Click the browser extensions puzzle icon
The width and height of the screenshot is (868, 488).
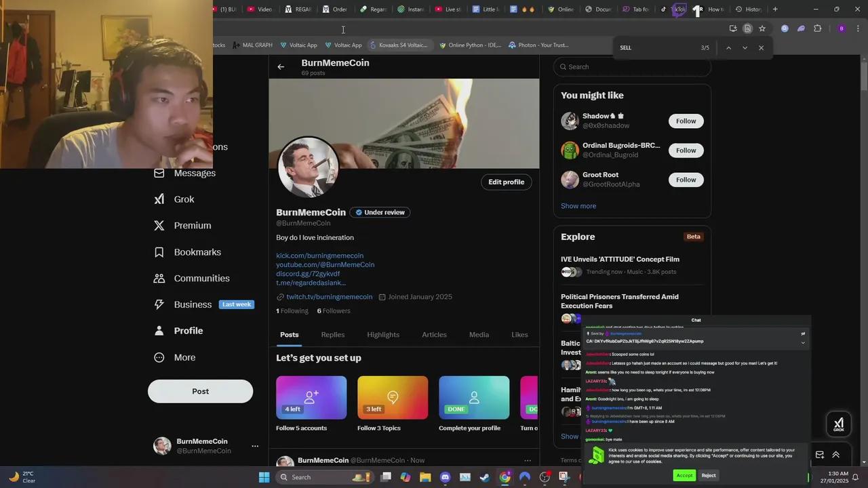pyautogui.click(x=817, y=28)
